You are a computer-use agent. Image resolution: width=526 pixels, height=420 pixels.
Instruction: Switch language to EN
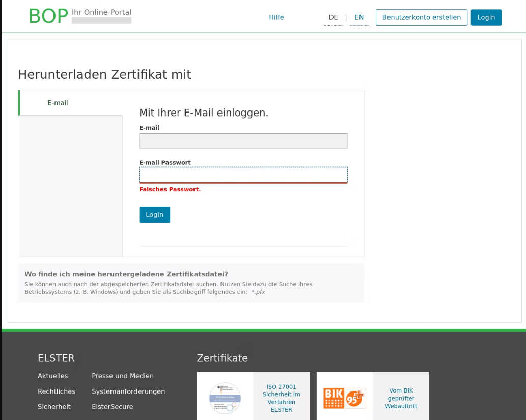click(x=359, y=17)
